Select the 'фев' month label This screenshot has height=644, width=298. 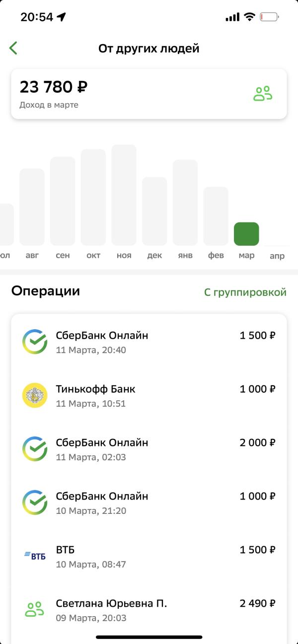point(216,256)
